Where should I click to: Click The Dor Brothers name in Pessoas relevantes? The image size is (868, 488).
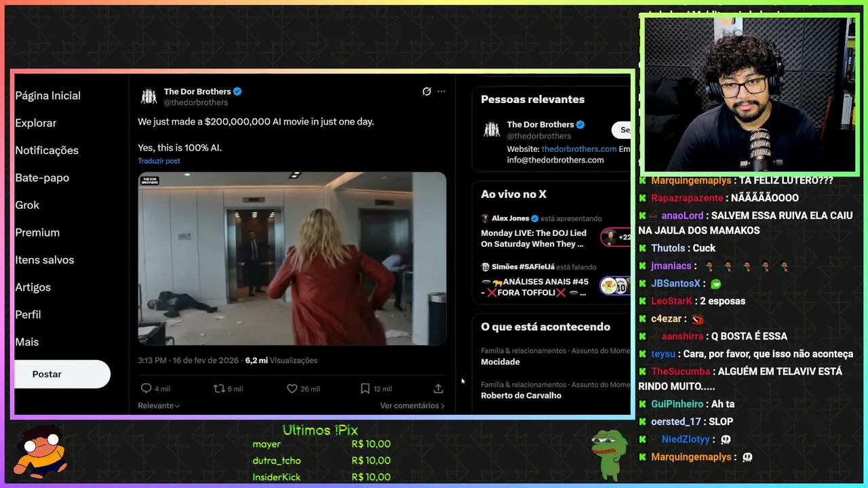(x=540, y=125)
